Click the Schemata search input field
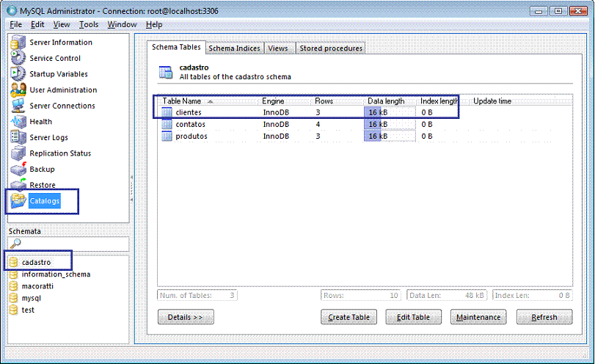Image resolution: width=595 pixels, height=364 pixels. coord(68,244)
